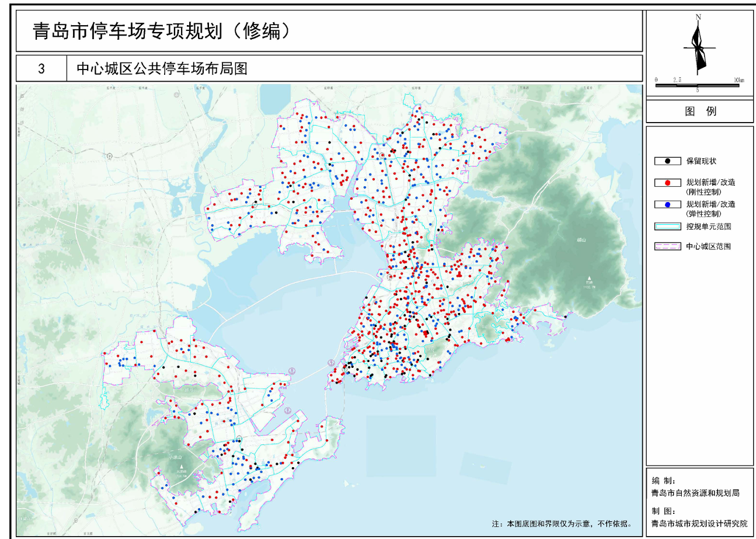Pick the cyan 控规单元范围 legend swatch
This screenshot has width=756, height=539.
point(668,227)
